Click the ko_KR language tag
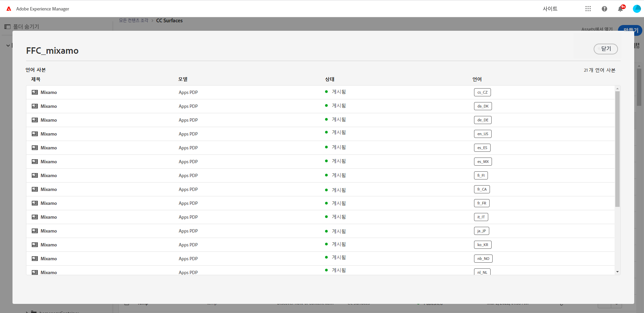This screenshot has height=313, width=644. (x=482, y=245)
